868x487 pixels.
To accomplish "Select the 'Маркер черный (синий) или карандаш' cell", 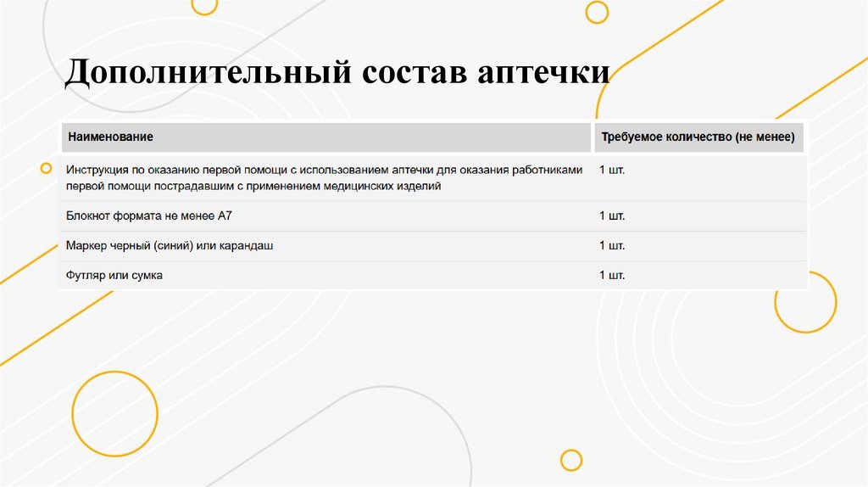I will (326, 246).
